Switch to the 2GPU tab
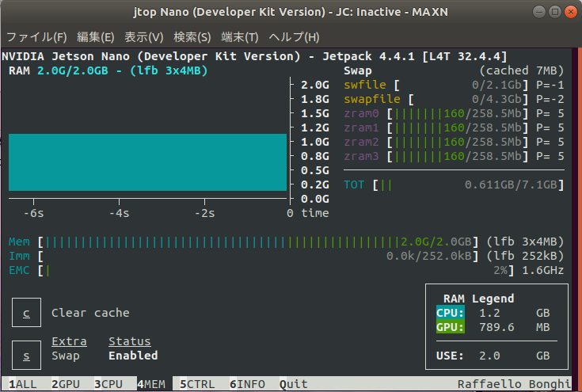 (66, 384)
